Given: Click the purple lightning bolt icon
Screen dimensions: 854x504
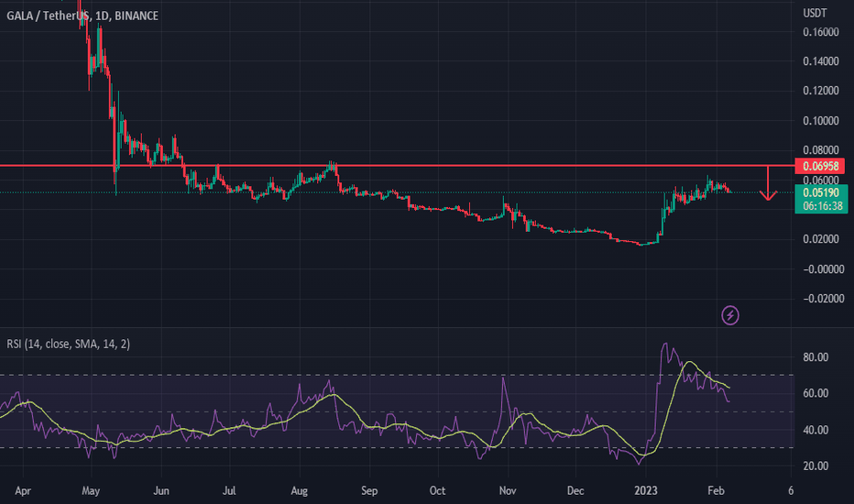Looking at the screenshot, I should coord(729,315).
